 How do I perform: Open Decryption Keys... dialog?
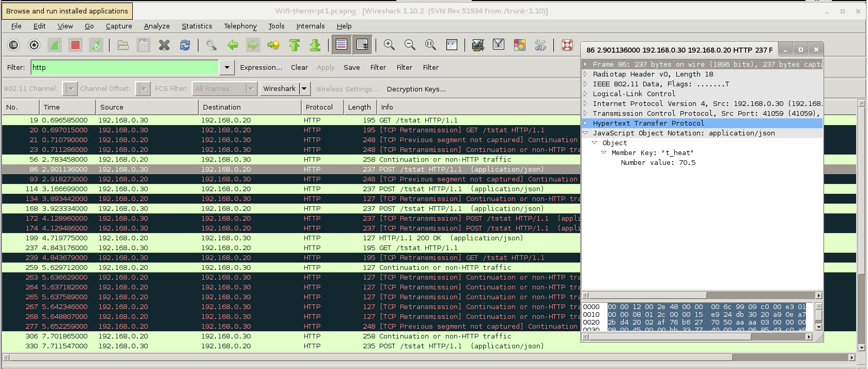coord(416,89)
